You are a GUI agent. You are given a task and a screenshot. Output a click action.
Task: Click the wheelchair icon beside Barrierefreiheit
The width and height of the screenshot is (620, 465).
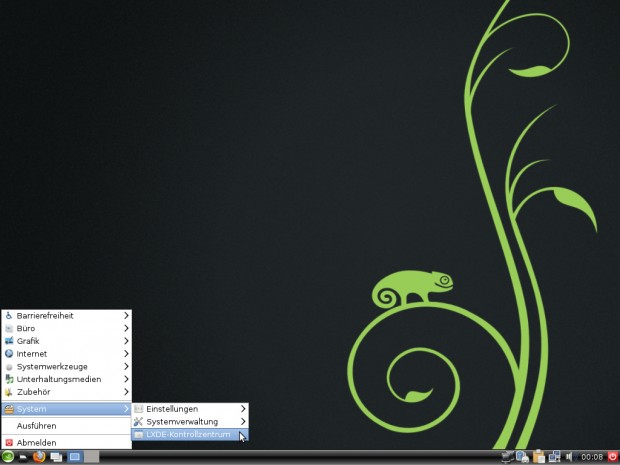[9, 316]
